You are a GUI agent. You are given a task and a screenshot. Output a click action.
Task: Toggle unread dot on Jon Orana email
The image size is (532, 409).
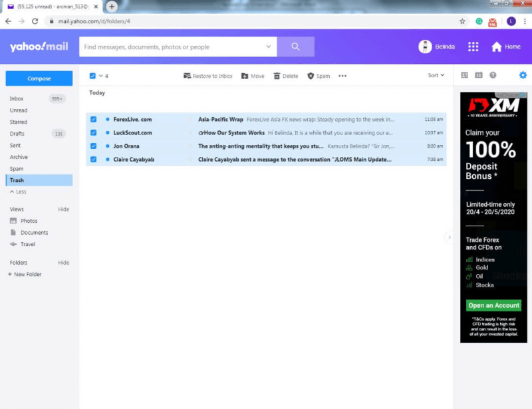108,146
